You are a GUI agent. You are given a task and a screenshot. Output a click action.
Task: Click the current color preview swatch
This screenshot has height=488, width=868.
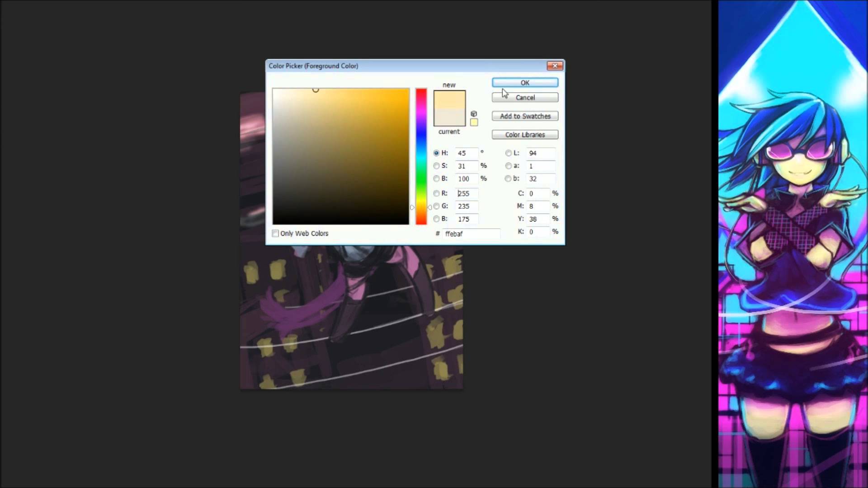[x=449, y=118]
